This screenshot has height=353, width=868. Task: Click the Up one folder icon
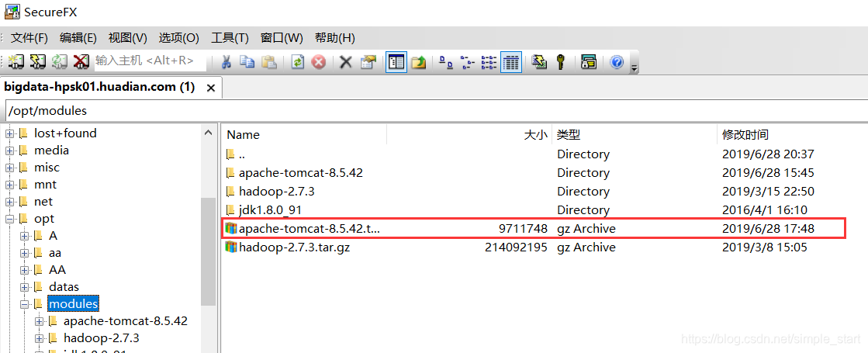click(419, 61)
